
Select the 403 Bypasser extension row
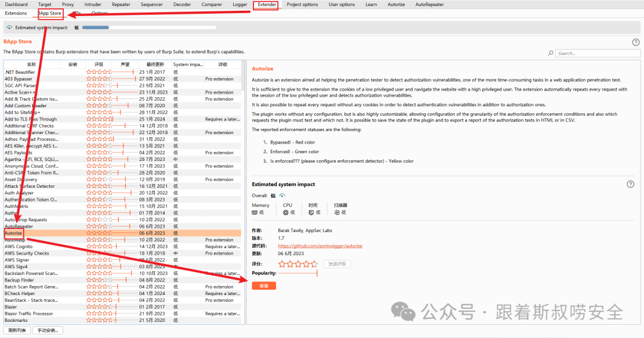pyautogui.click(x=122, y=79)
